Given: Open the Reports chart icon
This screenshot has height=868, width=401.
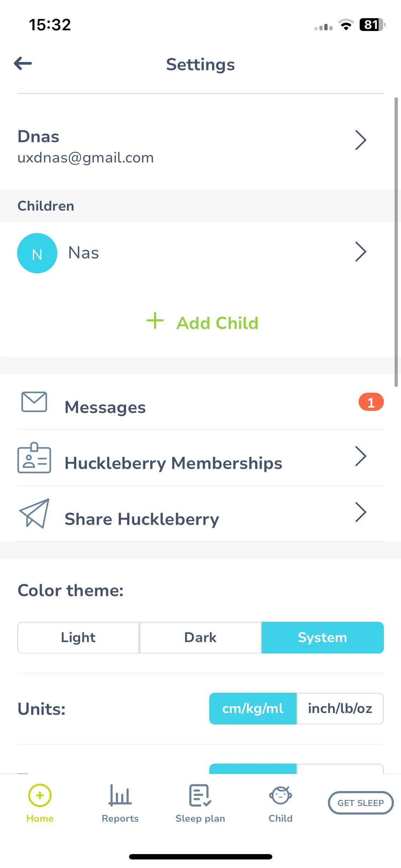Looking at the screenshot, I should click(120, 795).
